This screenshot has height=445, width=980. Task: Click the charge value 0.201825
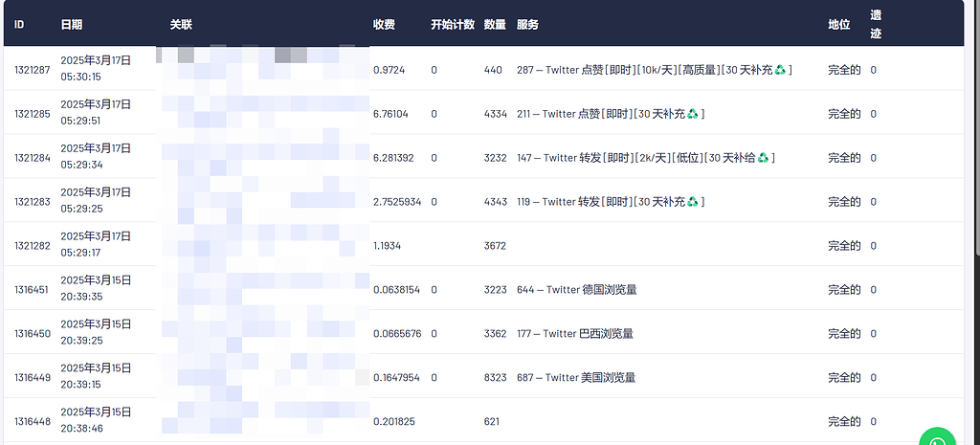tap(393, 422)
